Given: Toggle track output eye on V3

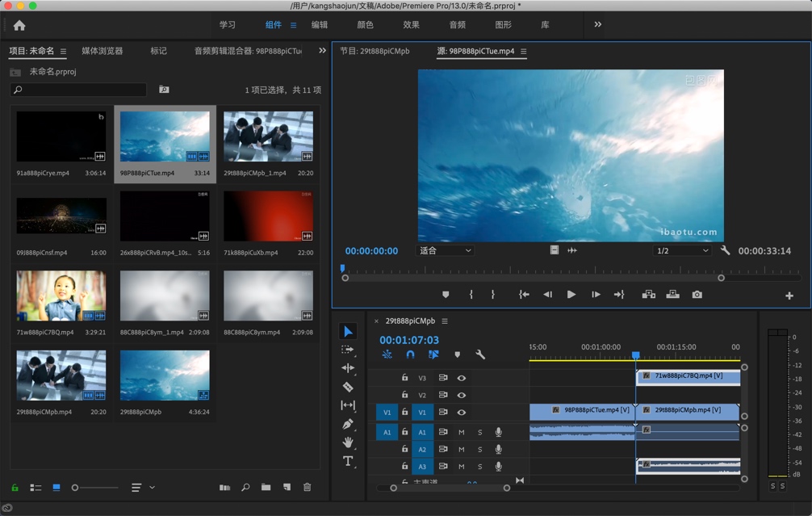Looking at the screenshot, I should (461, 379).
